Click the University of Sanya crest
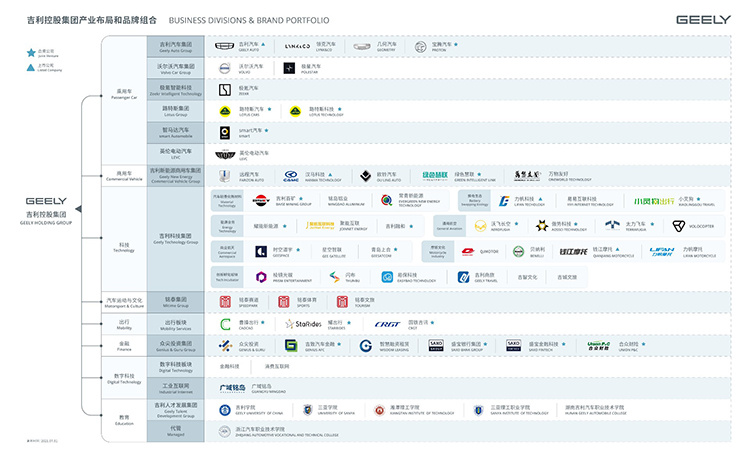This screenshot has height=455, width=750. tap(308, 410)
